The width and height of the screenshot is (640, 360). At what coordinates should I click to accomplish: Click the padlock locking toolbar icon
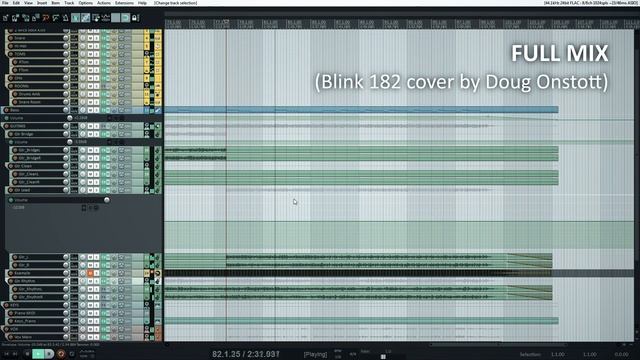(x=135, y=18)
